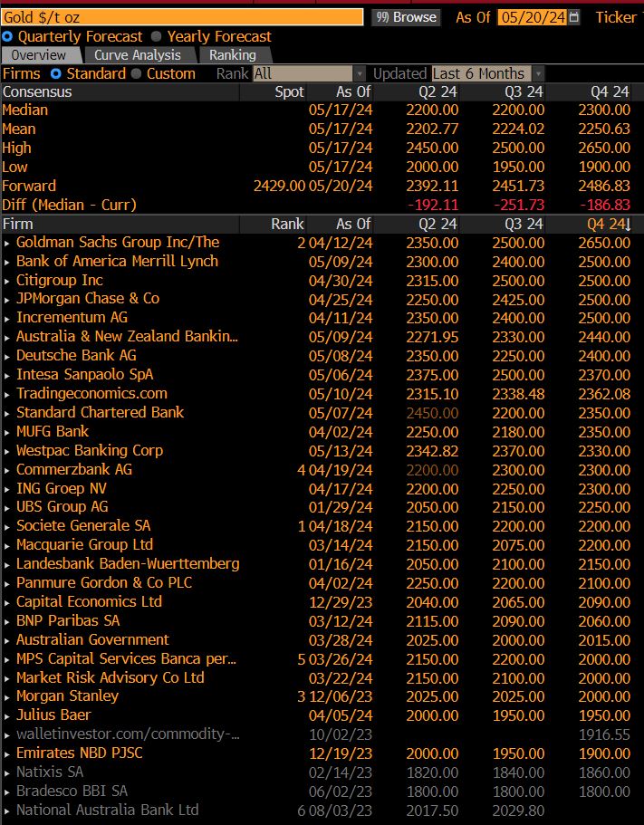Open the Tradingeconomics.com firm link
This screenshot has width=644, height=825.
91,394
